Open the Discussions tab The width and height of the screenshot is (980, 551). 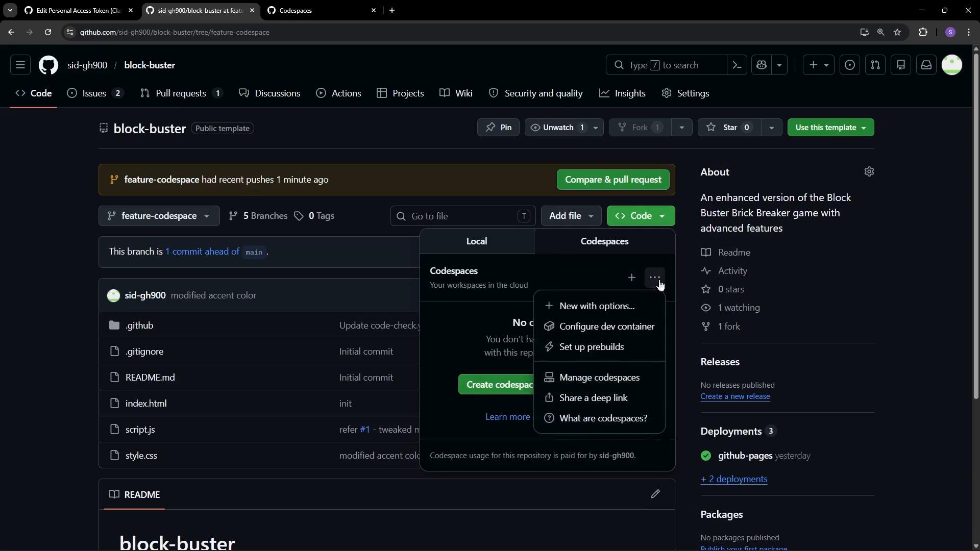tap(270, 93)
